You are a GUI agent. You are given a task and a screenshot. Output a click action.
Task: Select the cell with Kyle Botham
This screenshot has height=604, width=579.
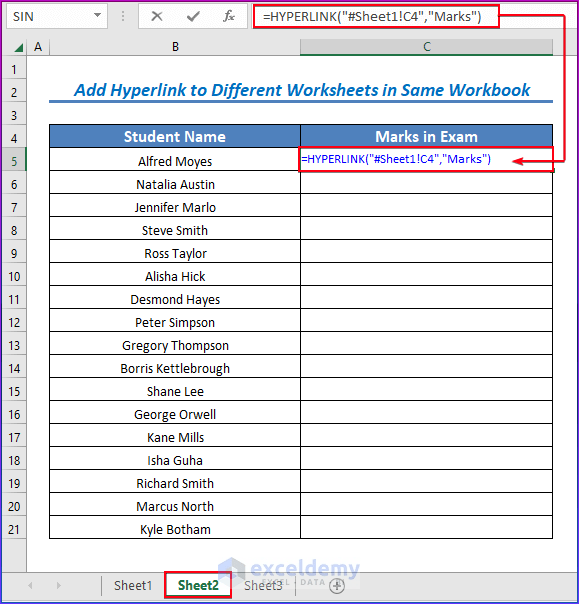pyautogui.click(x=175, y=529)
